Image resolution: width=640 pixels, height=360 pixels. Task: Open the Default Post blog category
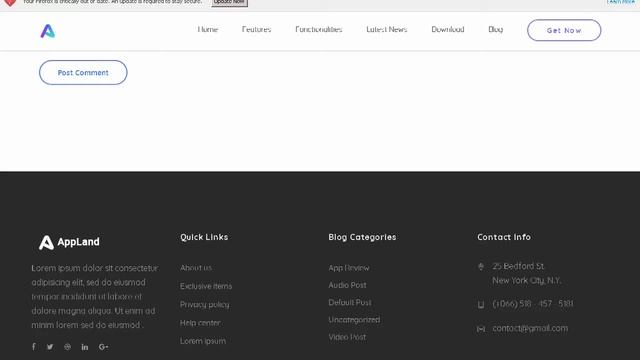coord(350,302)
